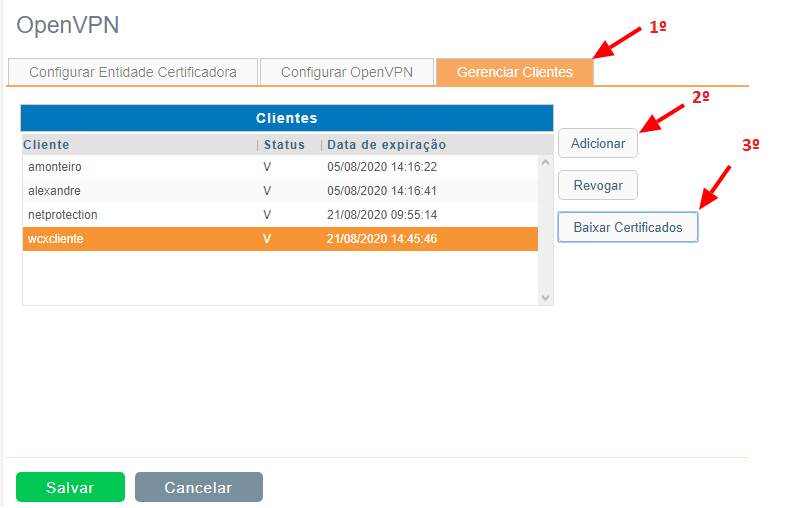Click the status V of alexandre
Viewport: 800px width, 508px height.
pyautogui.click(x=267, y=191)
